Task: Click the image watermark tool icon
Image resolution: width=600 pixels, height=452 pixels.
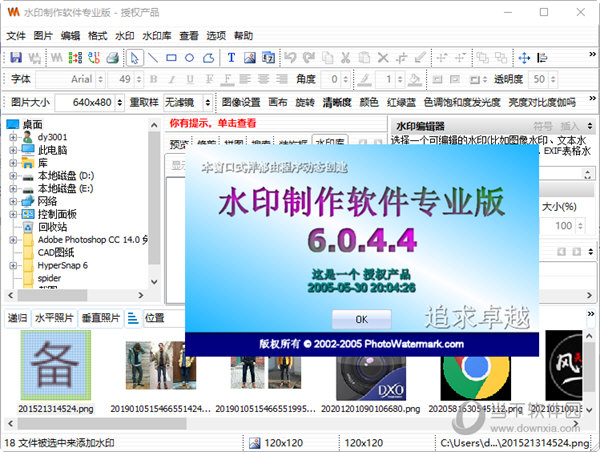Action: (249, 58)
